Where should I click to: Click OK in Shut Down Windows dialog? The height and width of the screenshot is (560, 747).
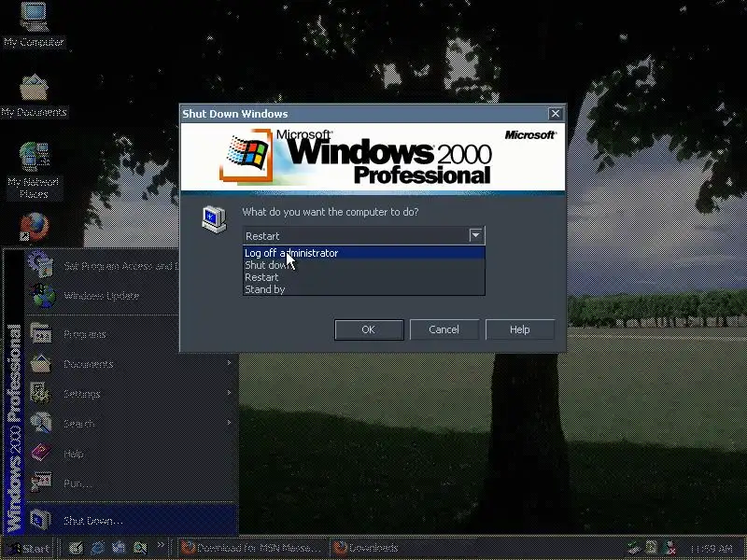click(x=369, y=329)
